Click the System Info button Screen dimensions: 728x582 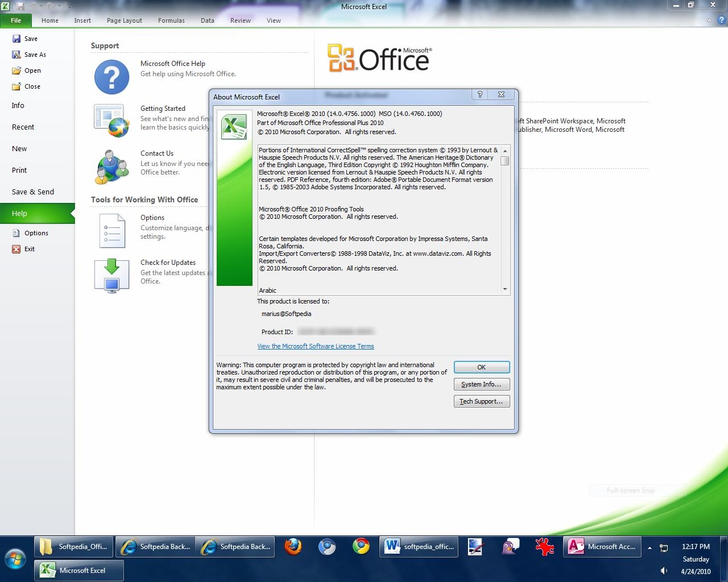pyautogui.click(x=482, y=384)
